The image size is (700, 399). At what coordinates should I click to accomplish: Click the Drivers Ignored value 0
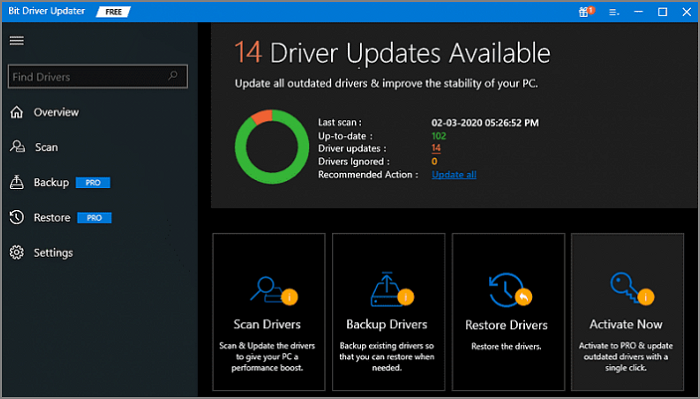point(434,162)
